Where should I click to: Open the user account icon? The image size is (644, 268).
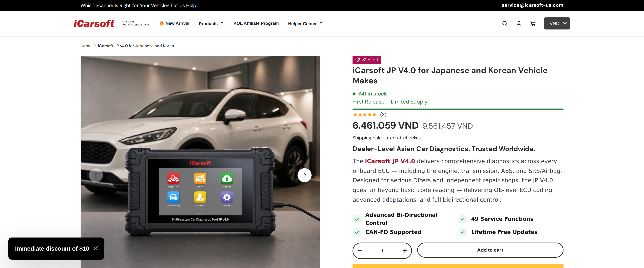click(519, 23)
